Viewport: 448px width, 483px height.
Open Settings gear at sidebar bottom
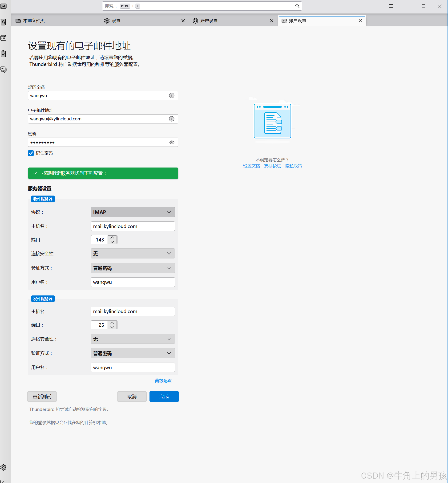pyautogui.click(x=3, y=467)
